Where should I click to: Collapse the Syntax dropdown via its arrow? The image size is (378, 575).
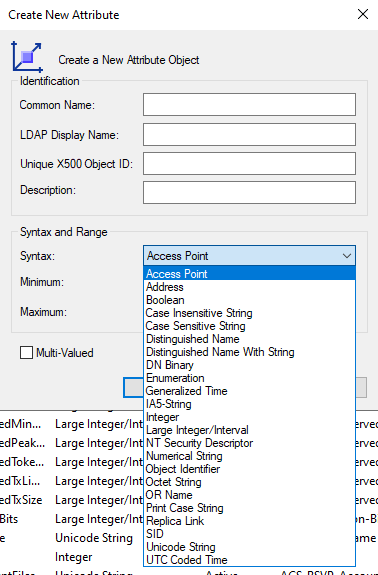[346, 256]
